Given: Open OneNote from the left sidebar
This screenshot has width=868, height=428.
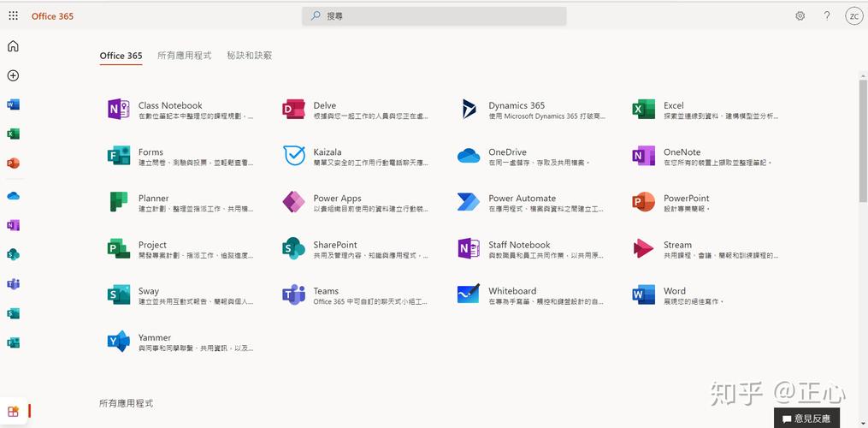Looking at the screenshot, I should (14, 225).
